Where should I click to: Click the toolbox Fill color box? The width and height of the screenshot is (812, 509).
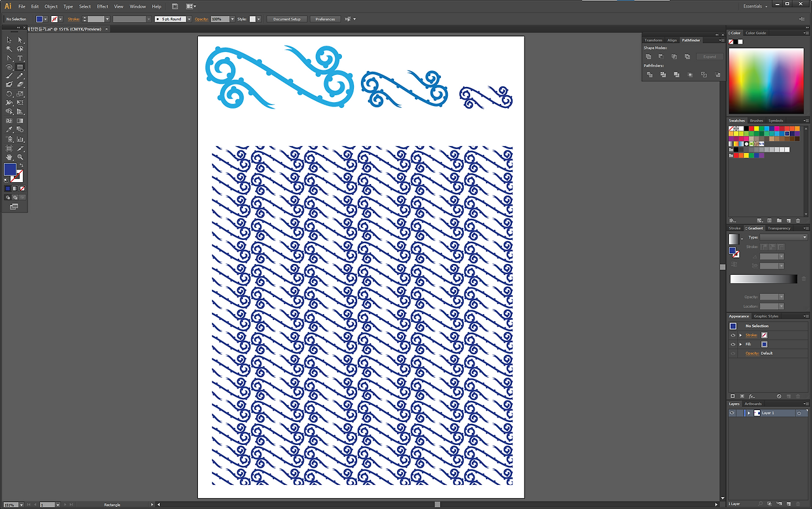click(x=10, y=169)
